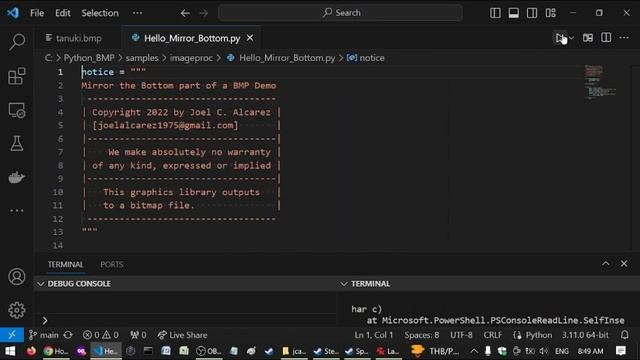Change the CRLF line ending
The image size is (640, 360).
[493, 335]
